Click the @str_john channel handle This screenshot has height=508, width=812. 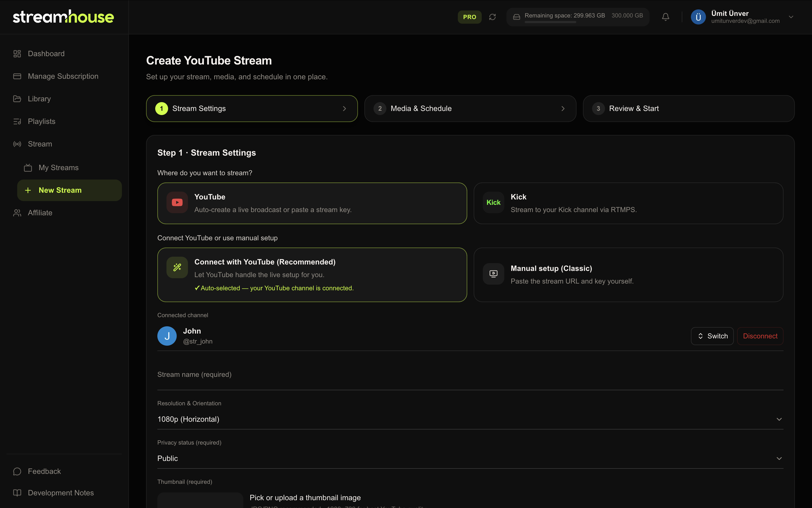(x=198, y=341)
